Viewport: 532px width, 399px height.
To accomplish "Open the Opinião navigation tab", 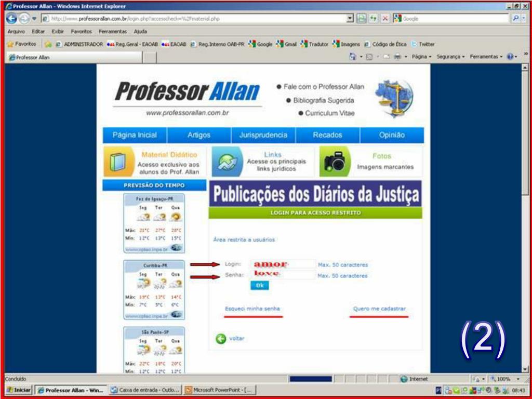I will [x=392, y=135].
